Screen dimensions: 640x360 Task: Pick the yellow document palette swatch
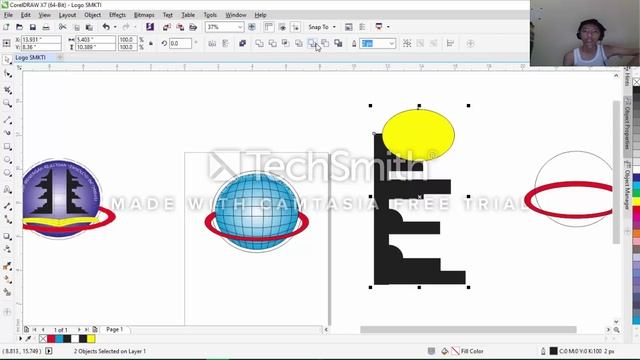click(91, 339)
